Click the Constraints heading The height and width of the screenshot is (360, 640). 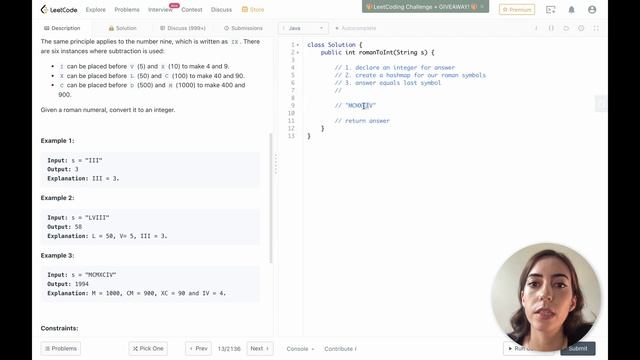pyautogui.click(x=60, y=328)
